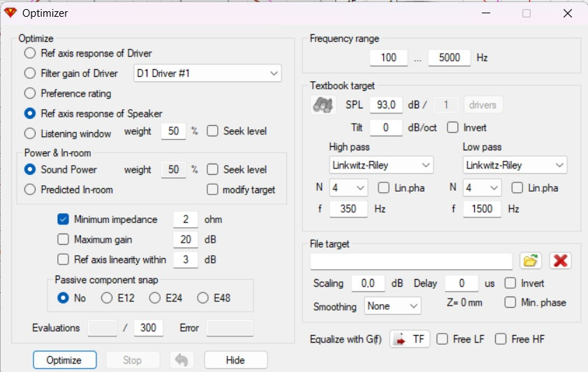Click the undo arrow button beside Stop

(x=182, y=360)
